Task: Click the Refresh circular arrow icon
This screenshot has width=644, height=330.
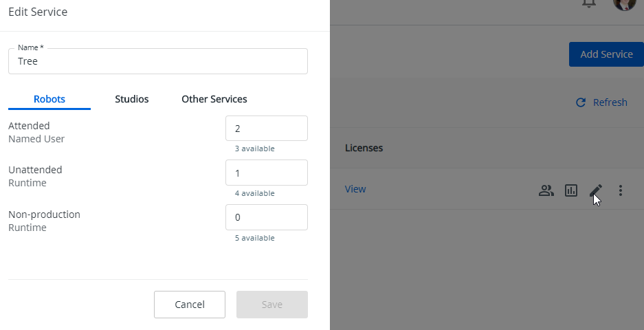Action: [x=581, y=102]
